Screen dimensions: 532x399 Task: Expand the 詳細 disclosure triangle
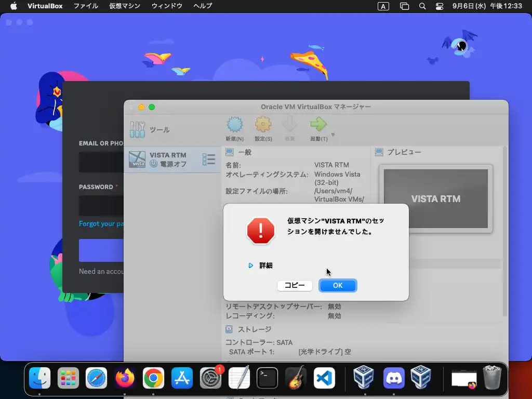tap(251, 265)
